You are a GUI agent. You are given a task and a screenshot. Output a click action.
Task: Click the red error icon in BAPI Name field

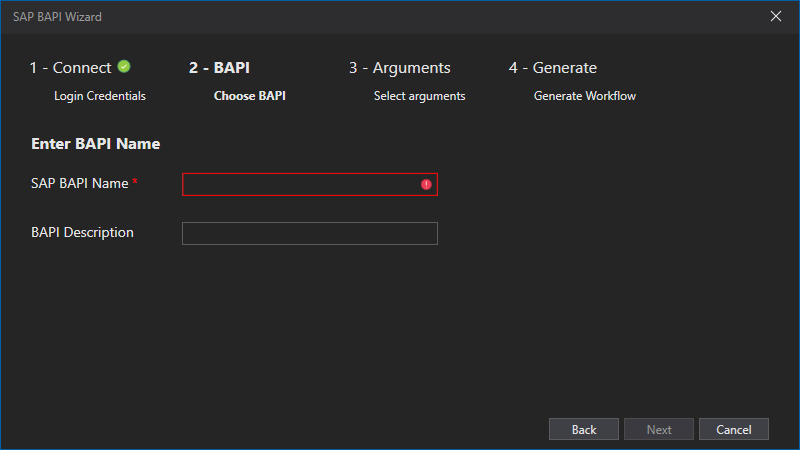426,185
